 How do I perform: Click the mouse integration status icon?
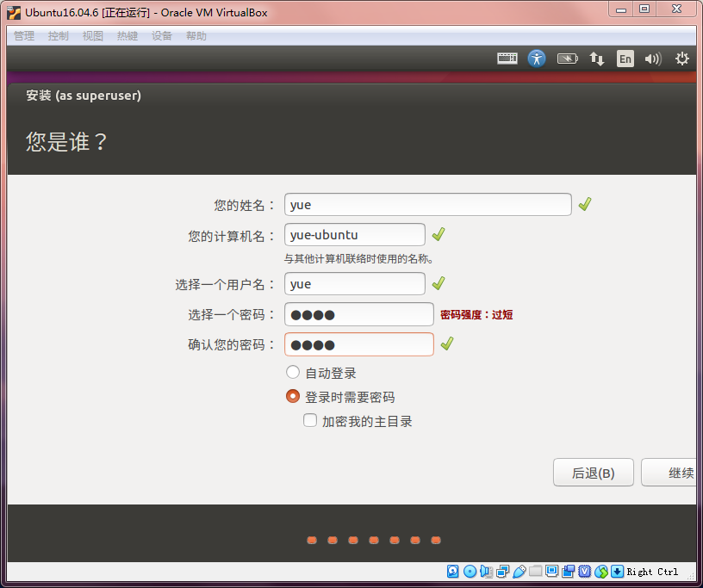tap(601, 571)
